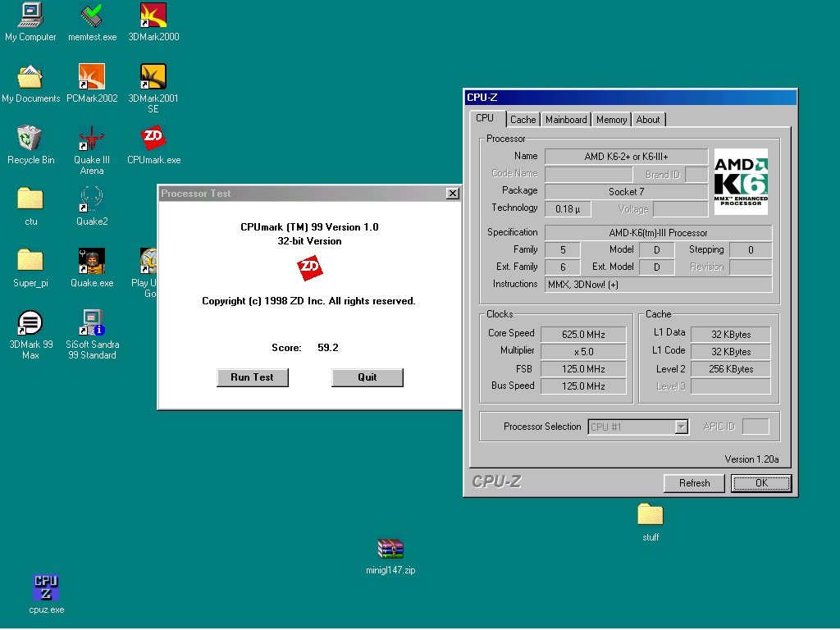Click the processor Name field in CPU-Z
This screenshot has height=630, width=840.
(x=626, y=157)
